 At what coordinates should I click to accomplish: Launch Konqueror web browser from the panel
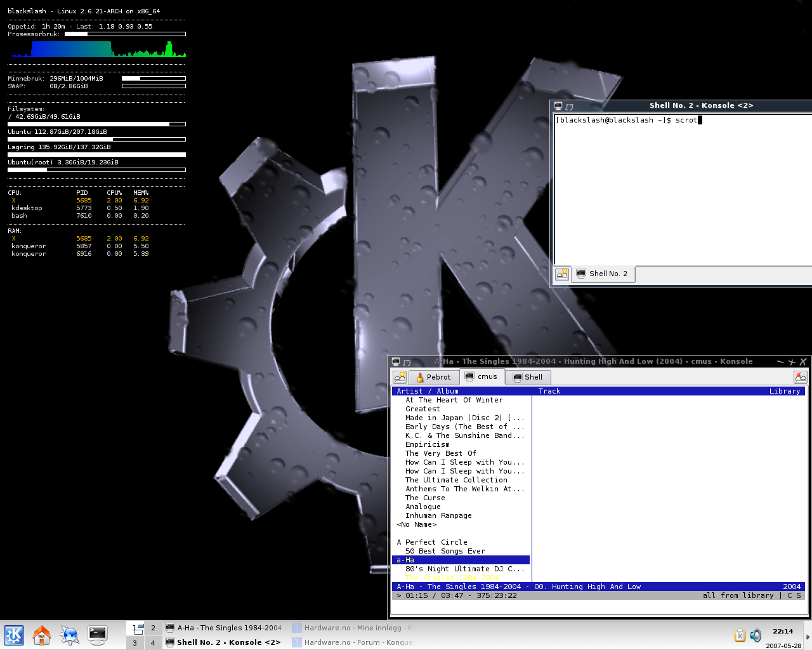point(69,635)
